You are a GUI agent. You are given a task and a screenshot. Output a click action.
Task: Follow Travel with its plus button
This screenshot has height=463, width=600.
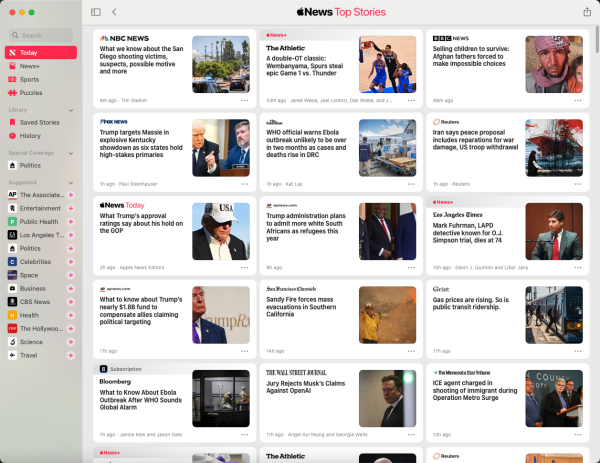pos(71,355)
